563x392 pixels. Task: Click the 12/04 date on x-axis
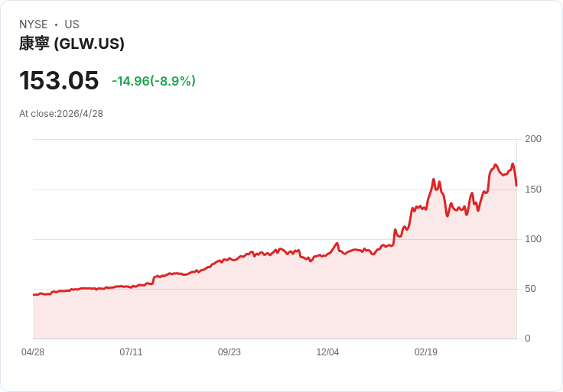[327, 352]
